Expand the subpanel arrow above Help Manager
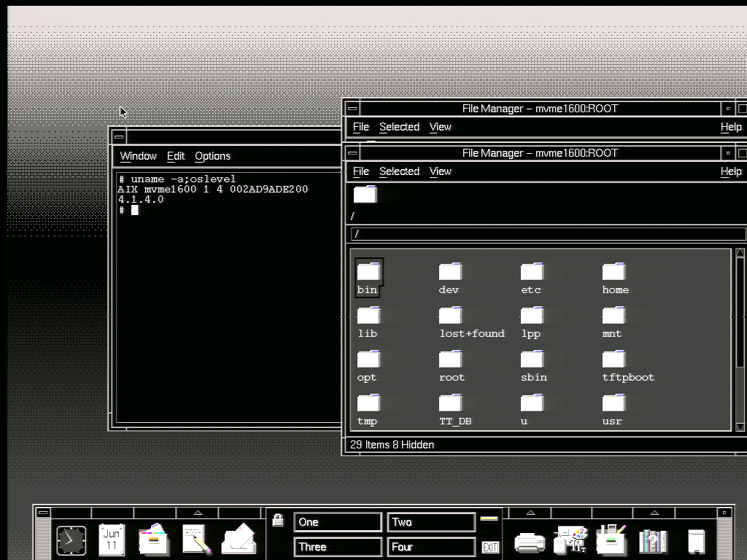This screenshot has height=560, width=747. [654, 513]
